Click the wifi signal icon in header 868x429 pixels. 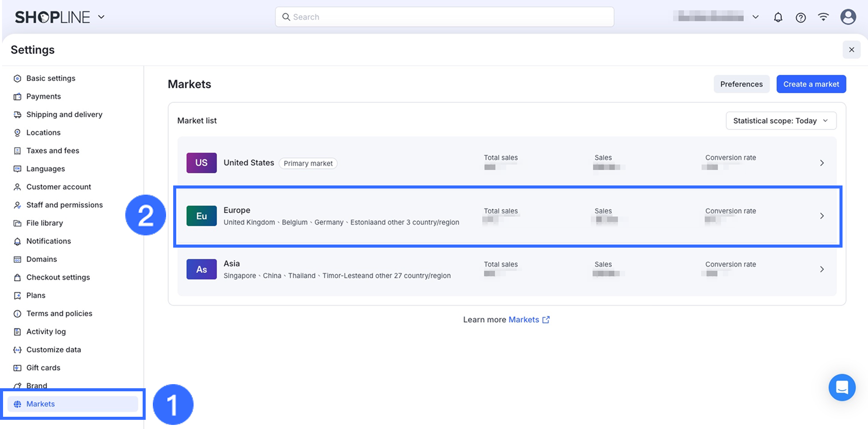click(x=823, y=17)
